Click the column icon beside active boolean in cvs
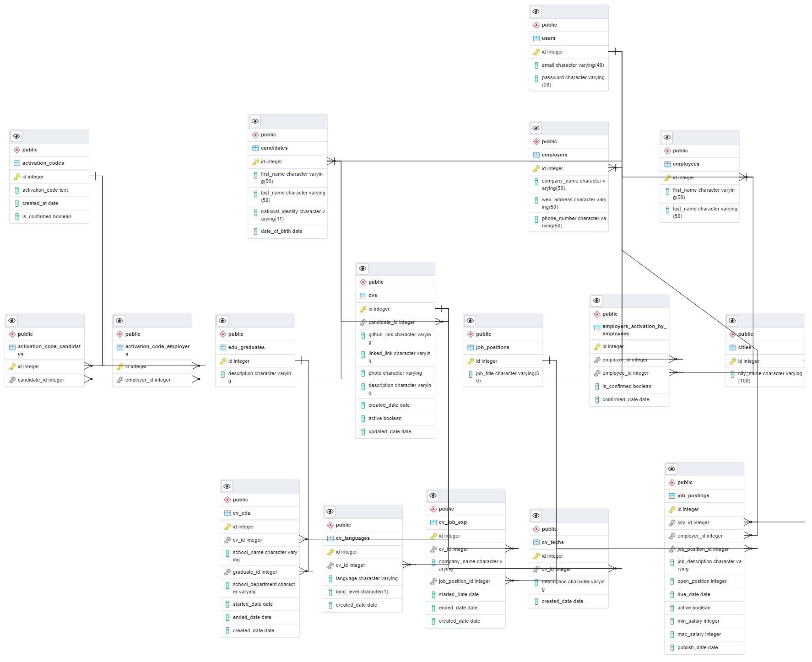812x662 pixels. coord(362,418)
